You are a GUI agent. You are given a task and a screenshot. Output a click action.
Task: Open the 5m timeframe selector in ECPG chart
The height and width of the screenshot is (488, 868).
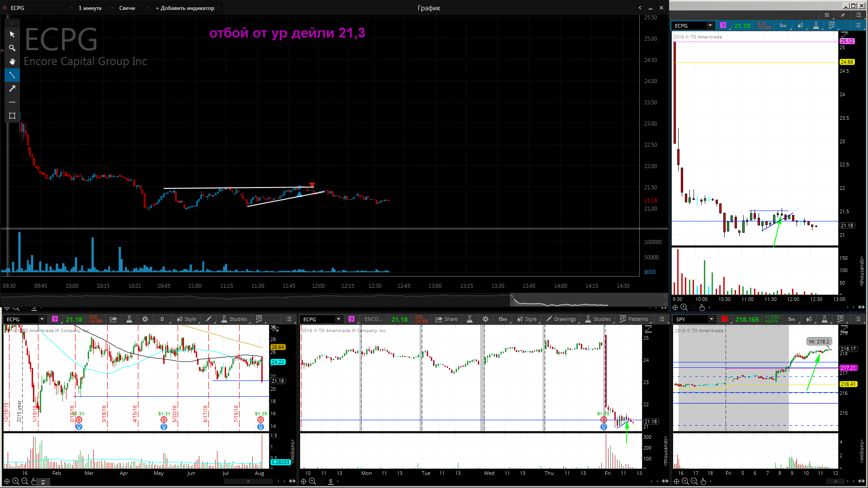click(783, 26)
